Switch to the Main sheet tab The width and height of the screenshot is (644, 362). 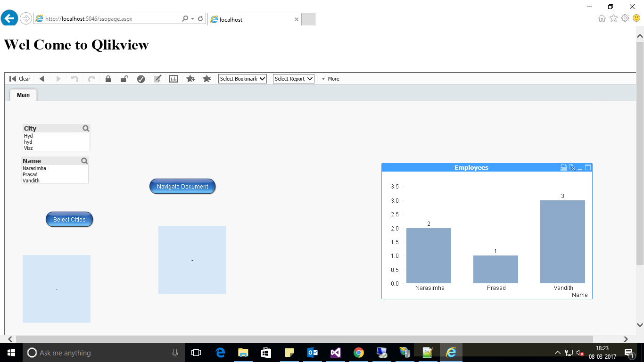[23, 95]
